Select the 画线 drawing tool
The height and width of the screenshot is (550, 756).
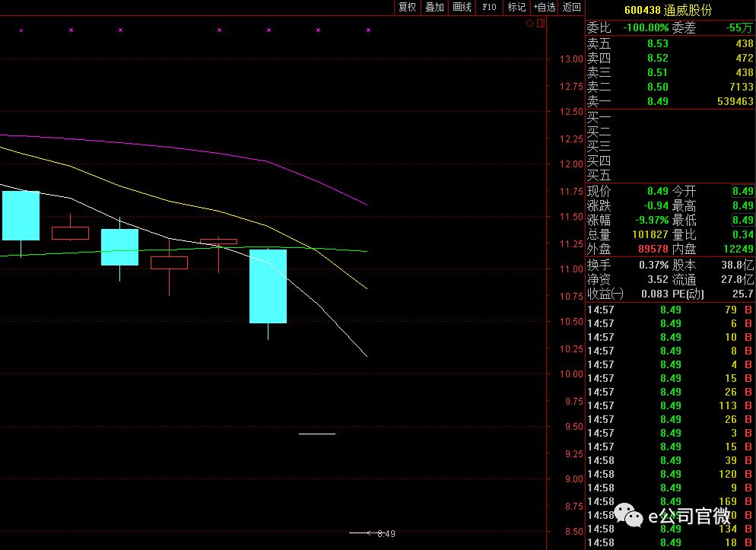click(x=462, y=7)
